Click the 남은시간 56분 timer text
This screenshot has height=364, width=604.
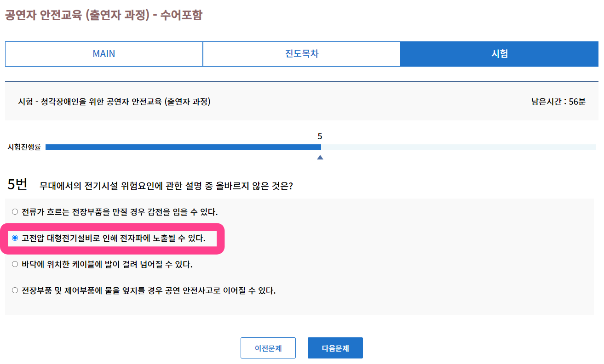tap(558, 102)
